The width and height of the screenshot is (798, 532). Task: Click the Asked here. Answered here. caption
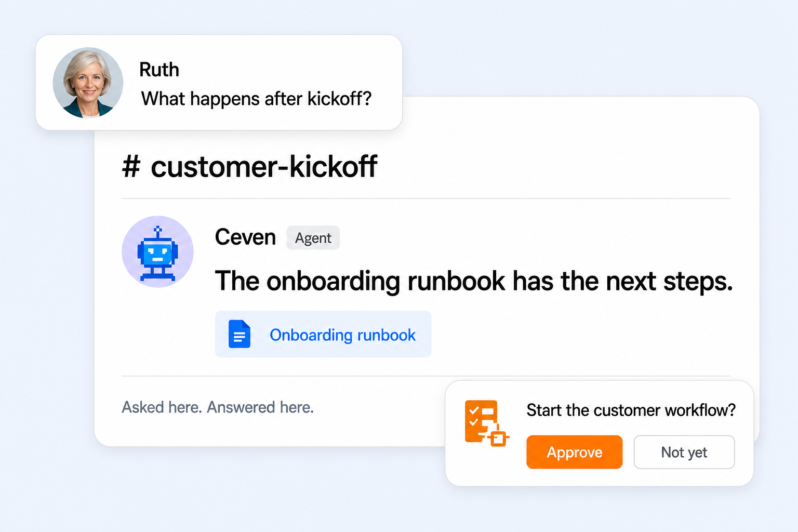point(218,407)
